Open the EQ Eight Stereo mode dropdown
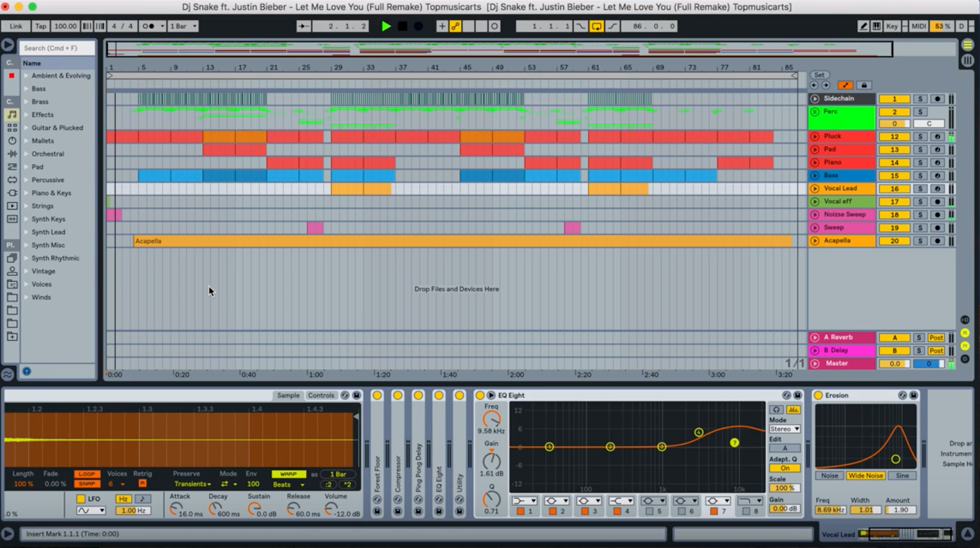Screen dimensions: 980x548 coord(785,429)
